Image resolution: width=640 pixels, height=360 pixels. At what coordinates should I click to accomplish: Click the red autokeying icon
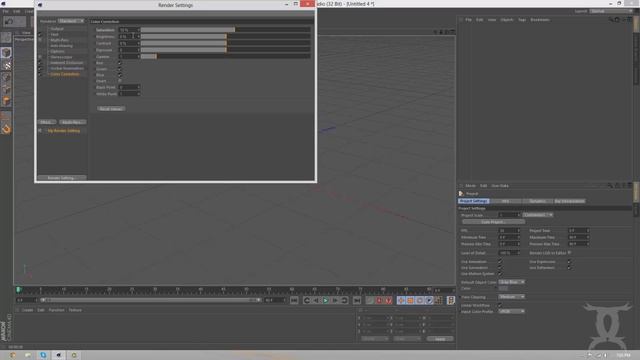[379, 300]
